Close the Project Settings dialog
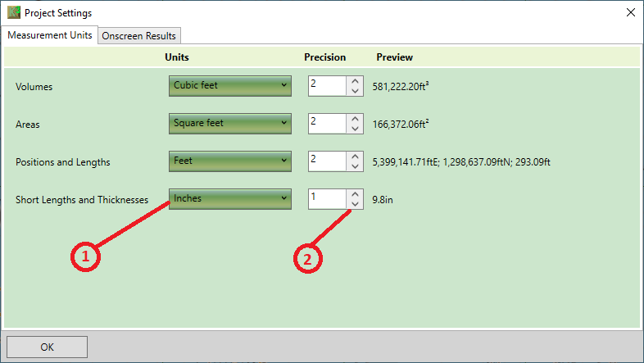 click(630, 12)
